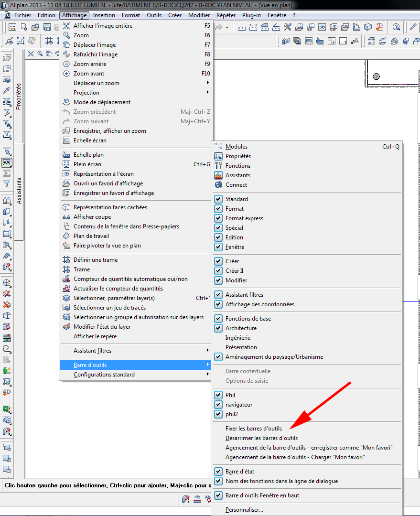Open 'Personnaliser...' at bottom of submenu
420x516 pixels.
click(244, 509)
